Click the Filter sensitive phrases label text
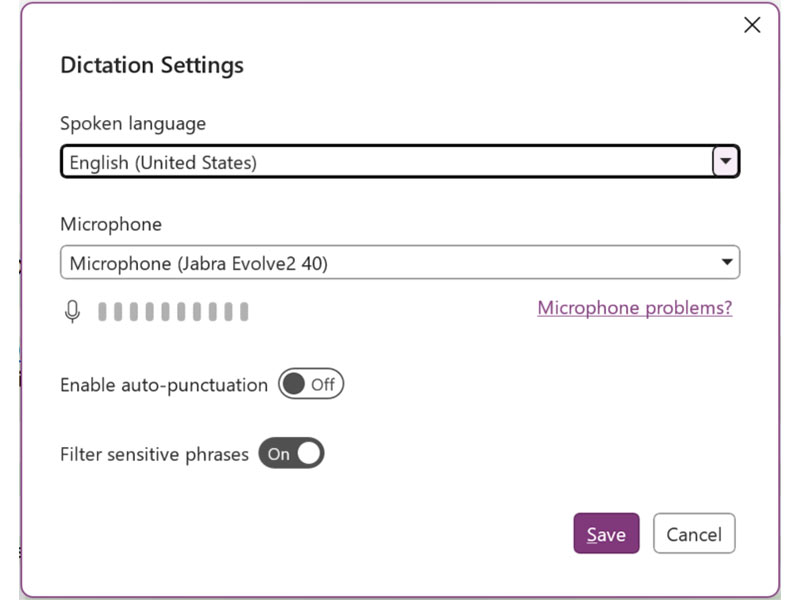 [154, 454]
